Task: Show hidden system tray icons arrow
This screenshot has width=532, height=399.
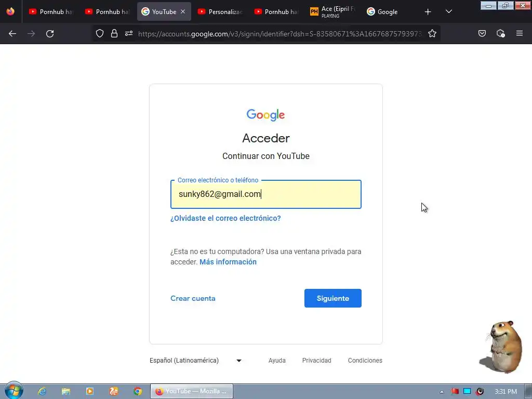Action: (442, 392)
